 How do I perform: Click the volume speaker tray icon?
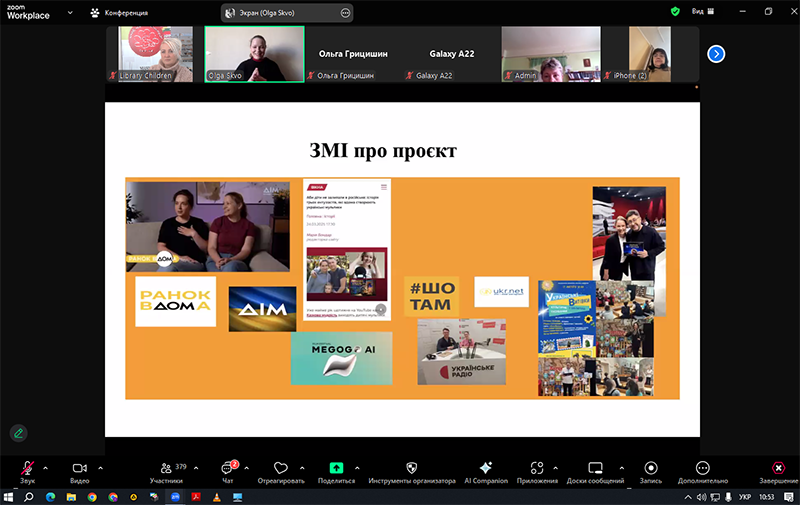coord(702,497)
